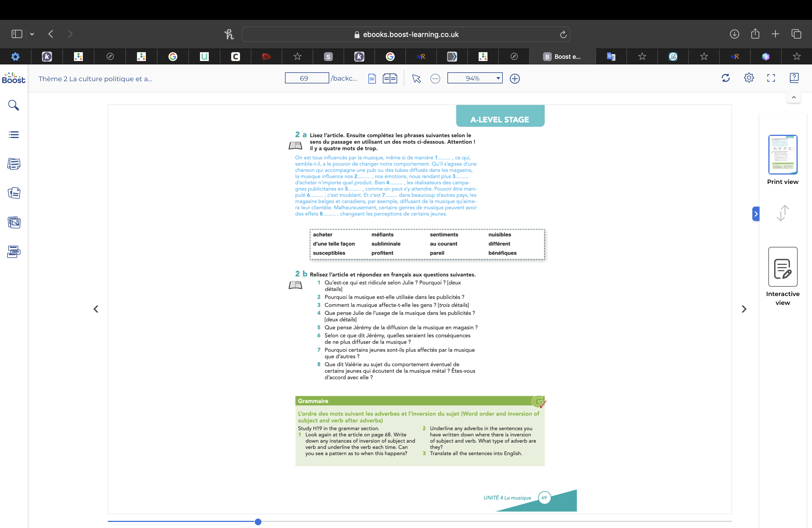812x528 pixels.
Task: Select the pointer cursor tool
Action: click(x=416, y=79)
